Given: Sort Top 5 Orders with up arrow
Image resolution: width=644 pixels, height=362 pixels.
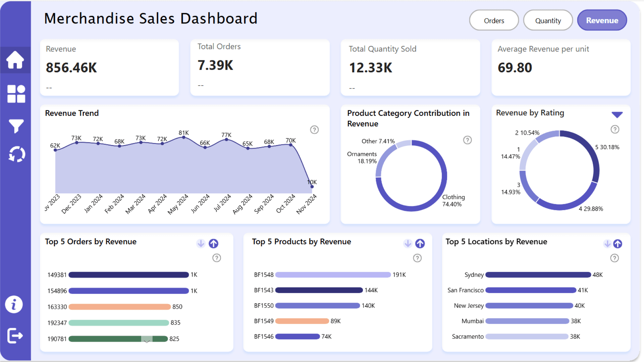Looking at the screenshot, I should point(214,243).
